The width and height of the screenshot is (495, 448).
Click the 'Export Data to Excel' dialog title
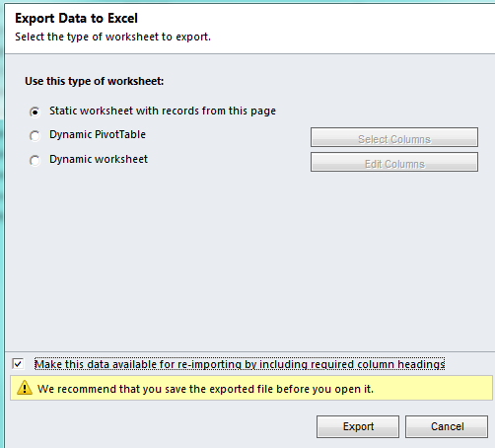(76, 18)
